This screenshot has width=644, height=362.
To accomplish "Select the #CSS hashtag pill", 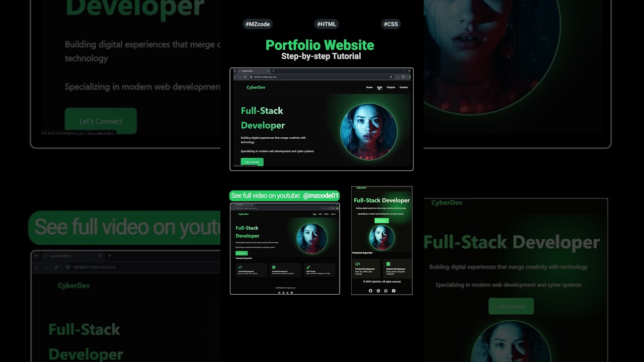I will 391,24.
